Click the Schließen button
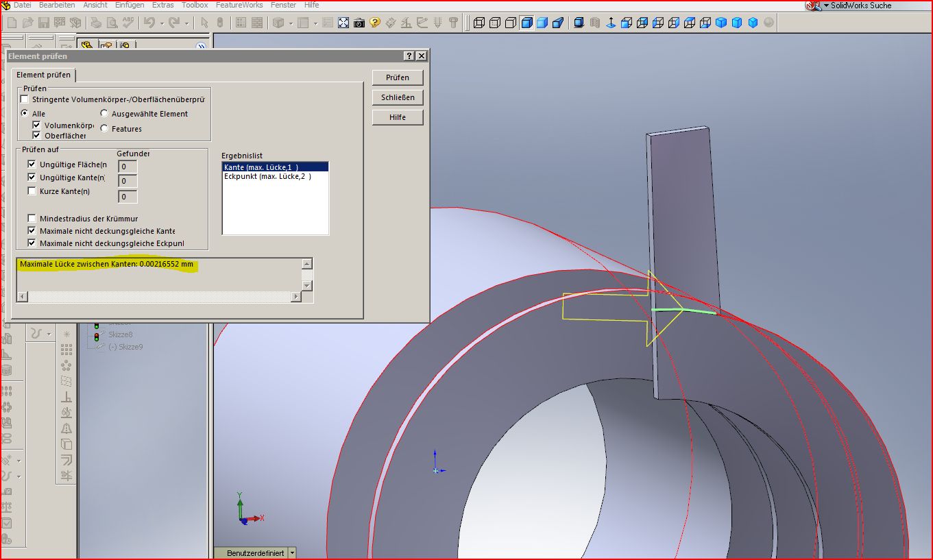Screen dimensions: 933x560 tap(397, 97)
